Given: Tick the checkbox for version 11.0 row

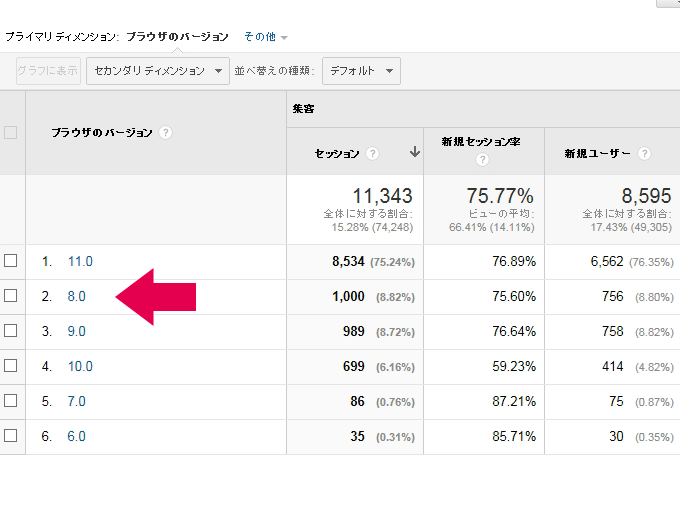Looking at the screenshot, I should [x=11, y=261].
